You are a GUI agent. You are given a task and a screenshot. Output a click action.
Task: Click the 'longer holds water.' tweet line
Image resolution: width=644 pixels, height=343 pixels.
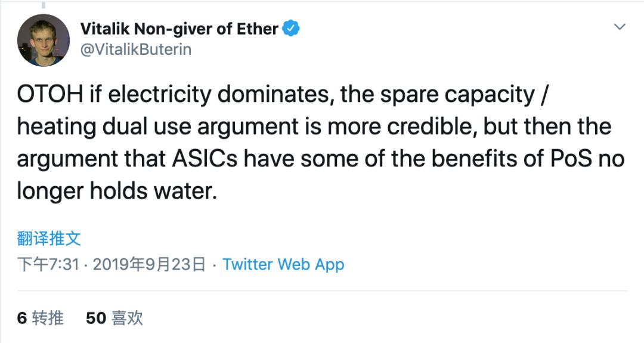coord(117,191)
